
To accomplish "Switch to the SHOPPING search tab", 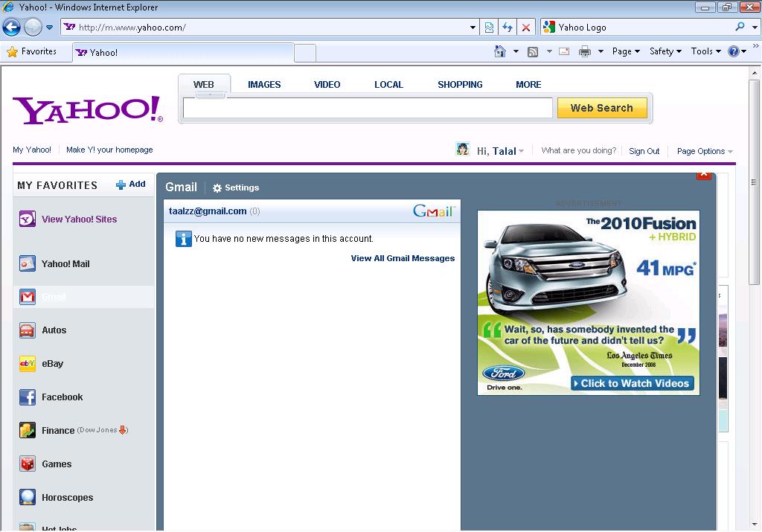I will [x=460, y=85].
